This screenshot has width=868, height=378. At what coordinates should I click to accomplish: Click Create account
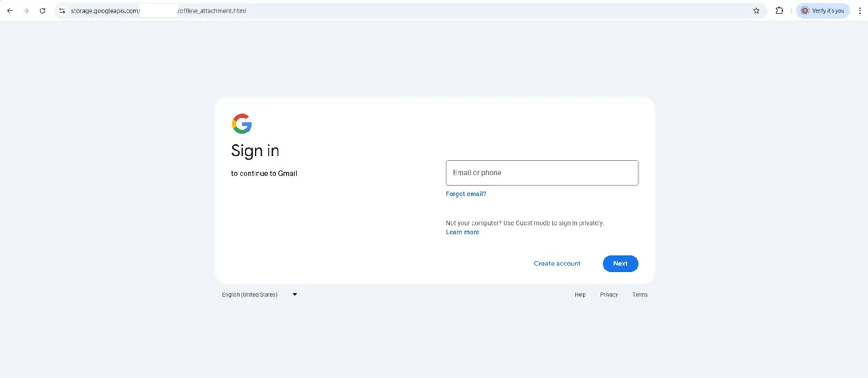pyautogui.click(x=557, y=264)
